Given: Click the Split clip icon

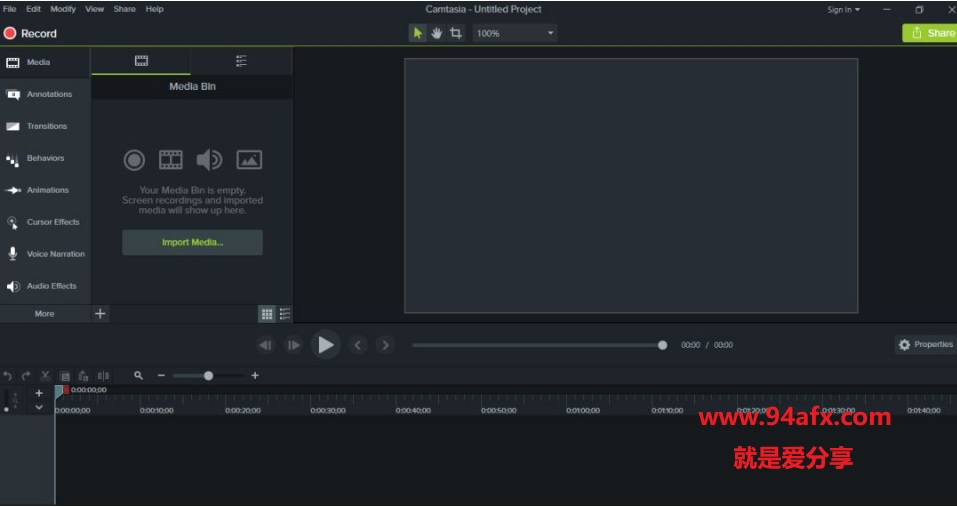Looking at the screenshot, I should [x=104, y=376].
